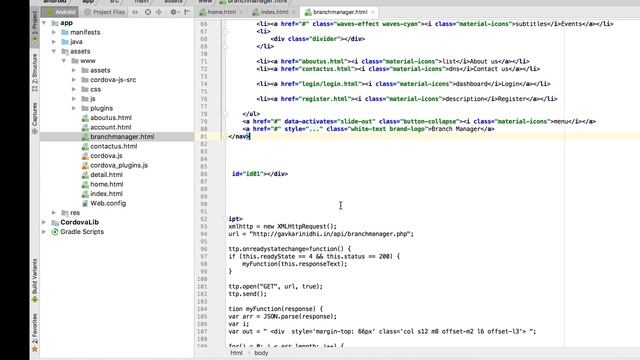Open the home.html editor tab
Viewport: 640px width, 360px height.
point(220,12)
